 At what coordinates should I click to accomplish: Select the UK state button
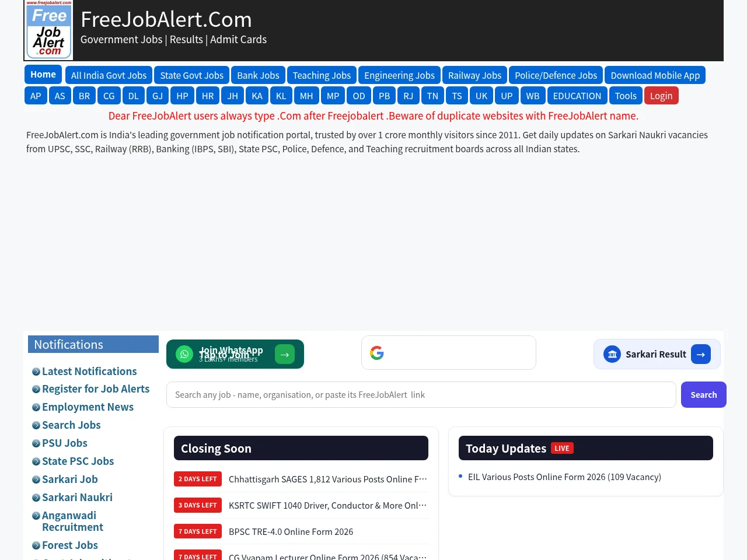[x=481, y=96]
